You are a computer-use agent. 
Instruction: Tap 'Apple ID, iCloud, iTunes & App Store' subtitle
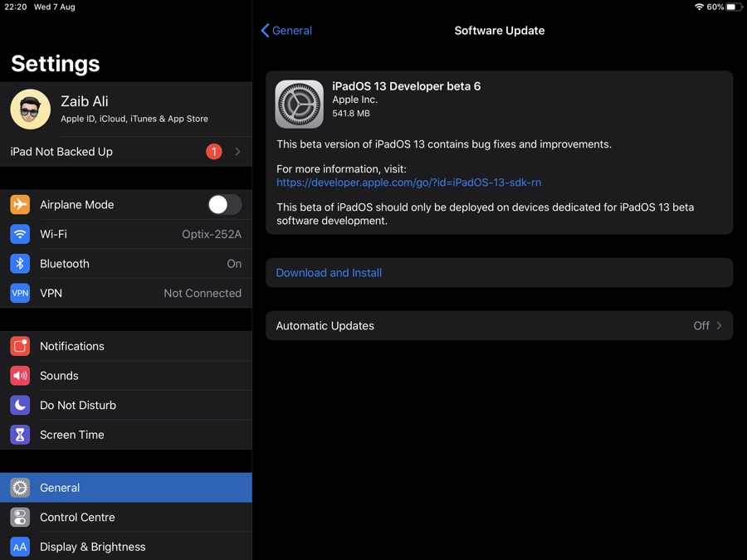pos(134,119)
